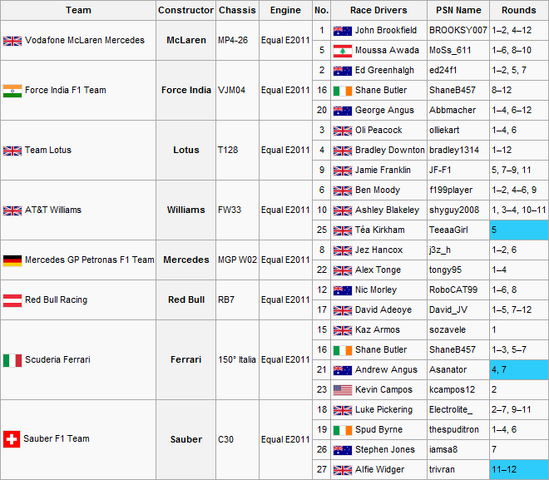Click the Italian flag beside Scuderia Ferrari

[x=12, y=360]
